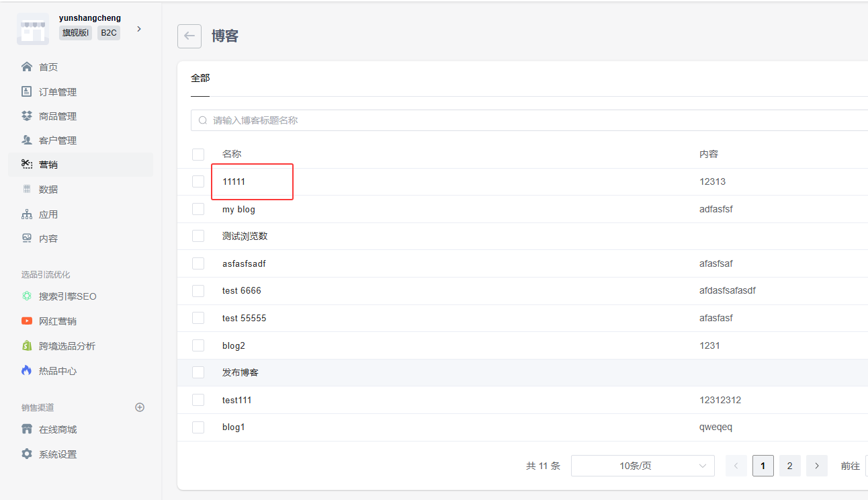
Task: Switch to the 全部 tab
Action: [200, 78]
